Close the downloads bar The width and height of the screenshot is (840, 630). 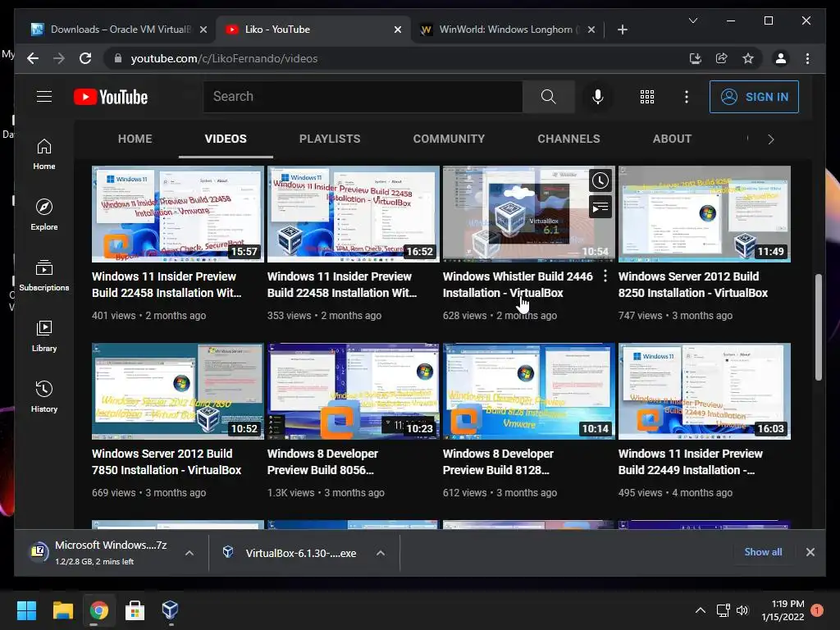[x=810, y=552]
